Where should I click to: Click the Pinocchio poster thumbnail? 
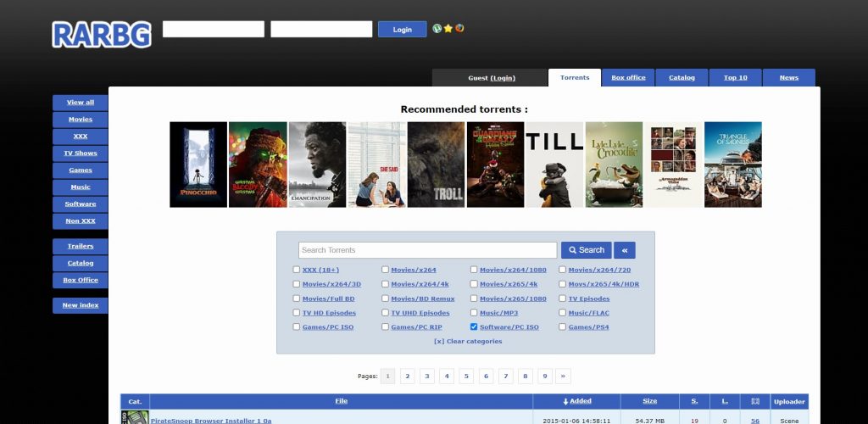pos(198,165)
